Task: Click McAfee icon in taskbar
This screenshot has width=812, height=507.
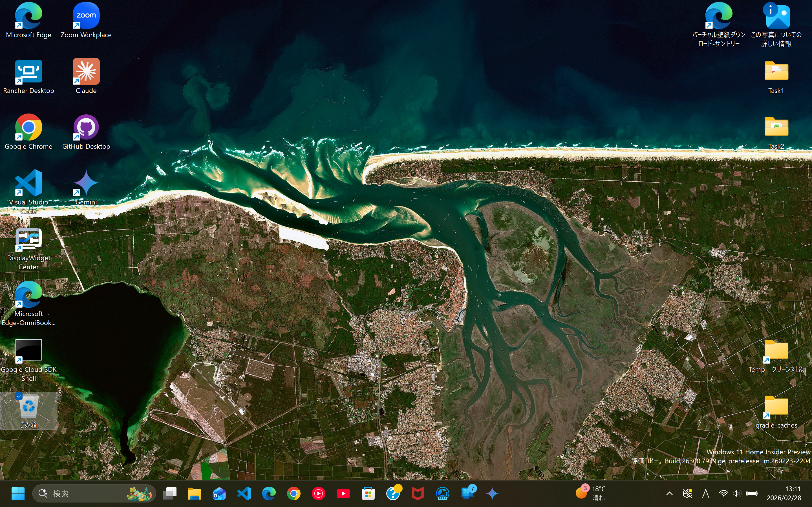Action: coord(418,493)
